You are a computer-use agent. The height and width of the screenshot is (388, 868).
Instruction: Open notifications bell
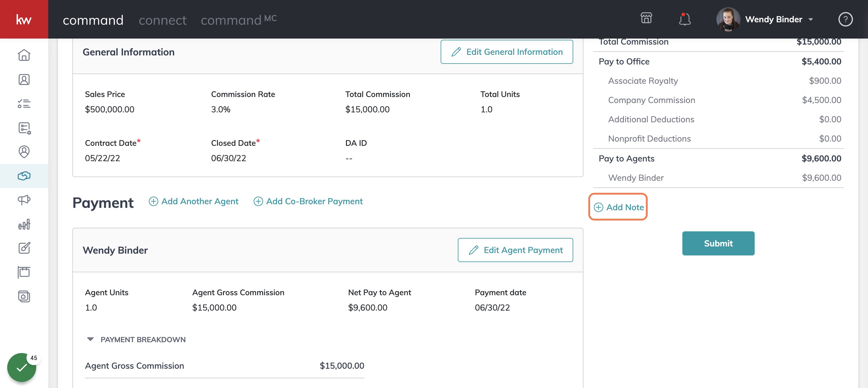pyautogui.click(x=684, y=19)
